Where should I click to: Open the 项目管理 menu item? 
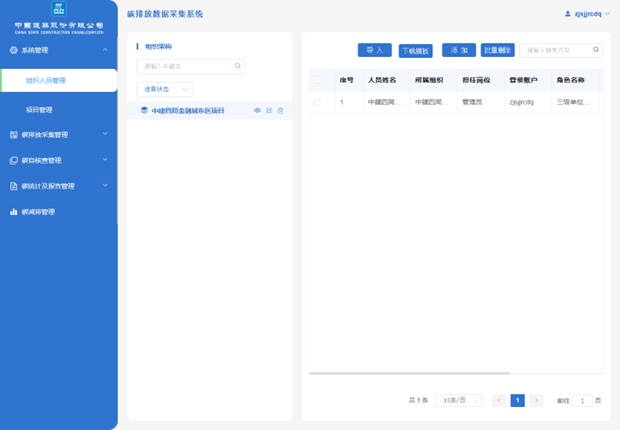tap(39, 110)
